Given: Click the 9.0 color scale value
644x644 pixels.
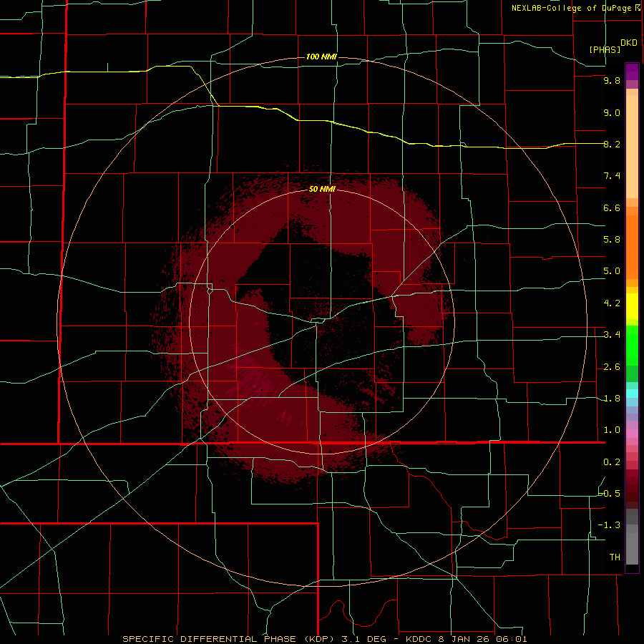Looking at the screenshot, I should pyautogui.click(x=612, y=112).
